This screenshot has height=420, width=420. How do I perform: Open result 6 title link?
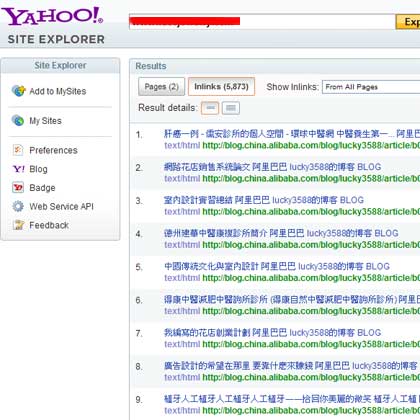point(292,299)
